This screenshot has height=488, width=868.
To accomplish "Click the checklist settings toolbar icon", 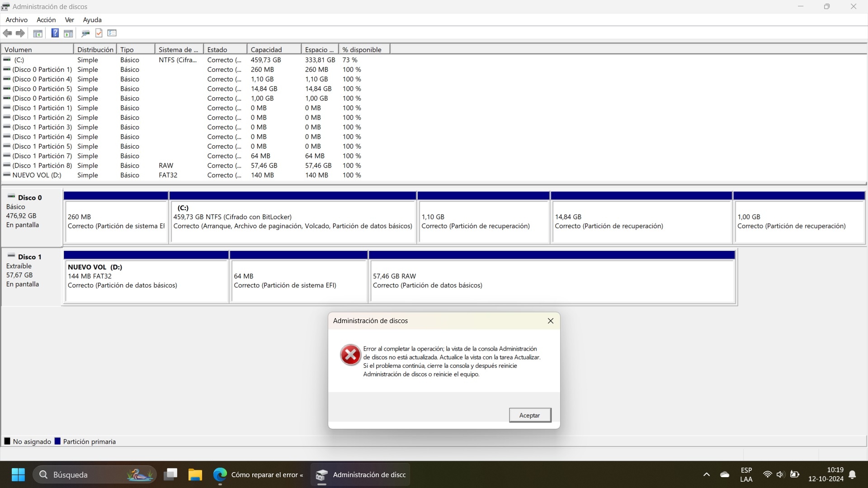I will point(112,33).
